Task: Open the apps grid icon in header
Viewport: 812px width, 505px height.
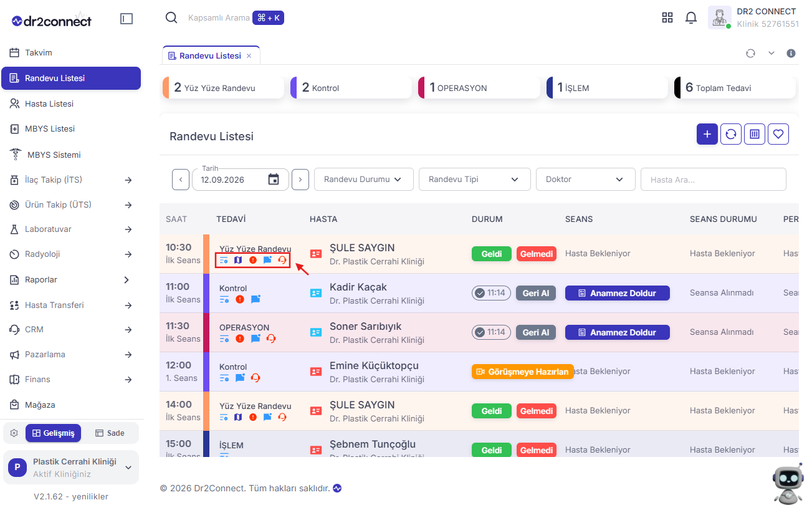Action: click(667, 18)
